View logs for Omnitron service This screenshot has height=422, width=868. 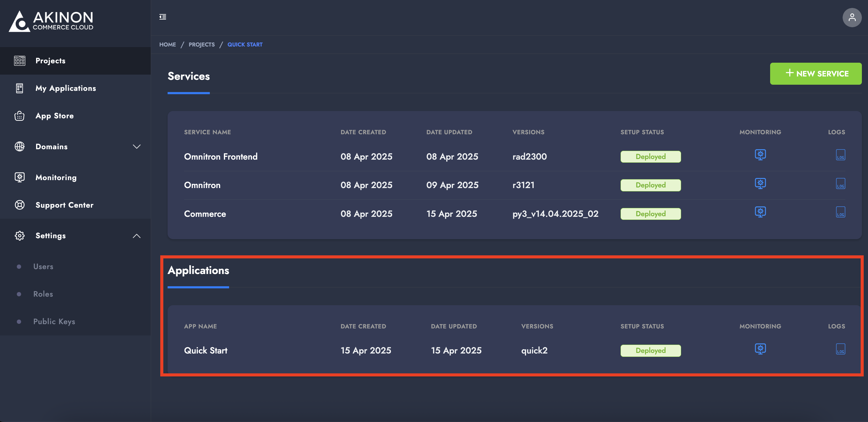tap(840, 184)
